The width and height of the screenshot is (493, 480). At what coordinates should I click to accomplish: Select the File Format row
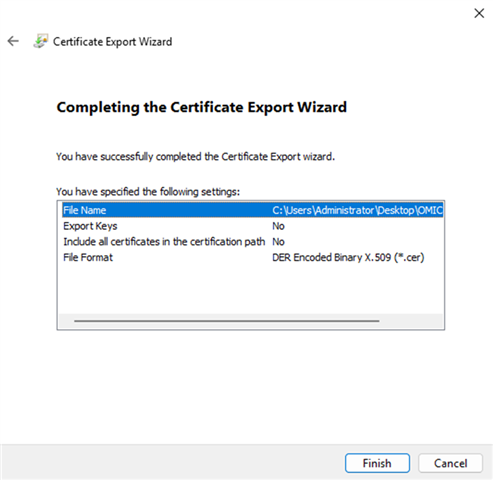tap(253, 257)
